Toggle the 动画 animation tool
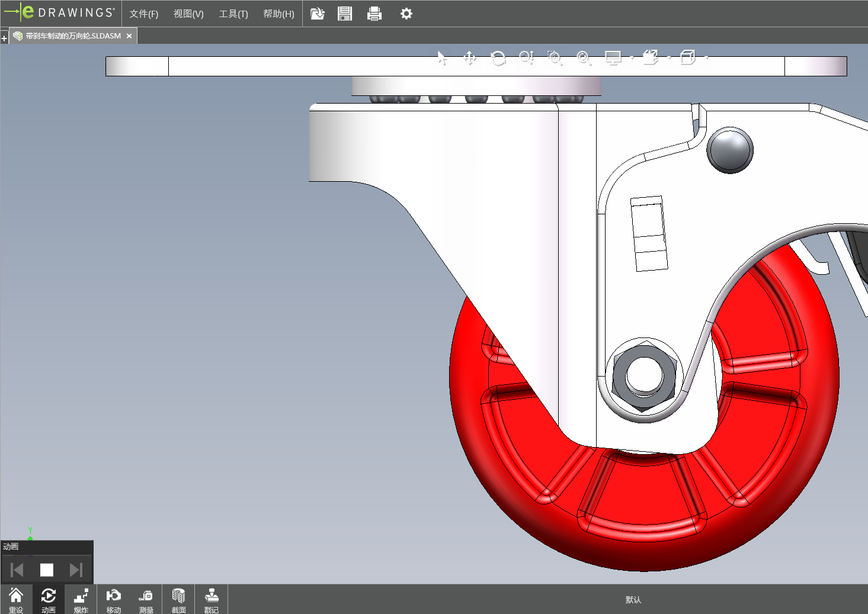The width and height of the screenshot is (868, 614). pos(49,599)
